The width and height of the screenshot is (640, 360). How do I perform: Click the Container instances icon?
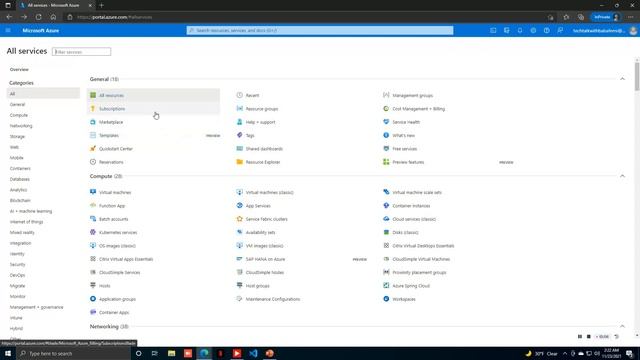tap(386, 206)
